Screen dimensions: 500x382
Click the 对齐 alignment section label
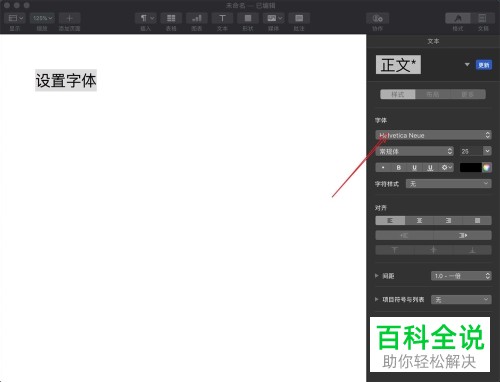click(381, 208)
